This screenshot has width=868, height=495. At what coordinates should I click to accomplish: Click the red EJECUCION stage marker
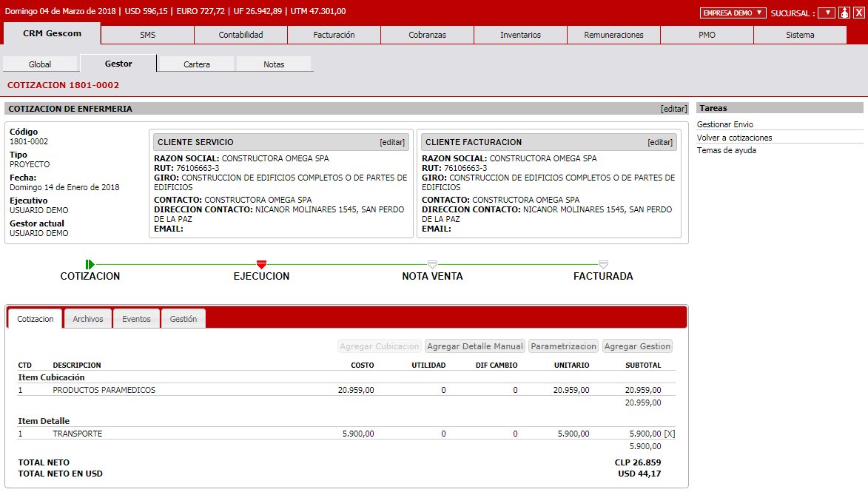(x=261, y=264)
